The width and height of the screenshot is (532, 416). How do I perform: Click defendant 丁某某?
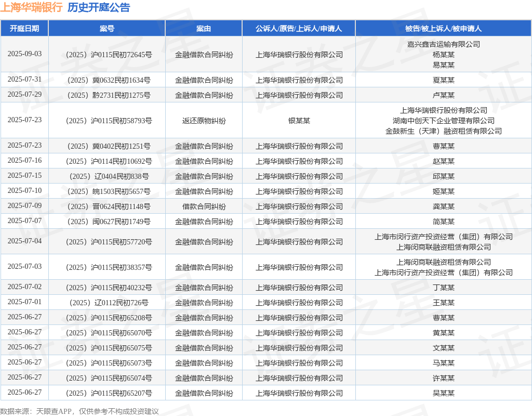[x=444, y=288]
